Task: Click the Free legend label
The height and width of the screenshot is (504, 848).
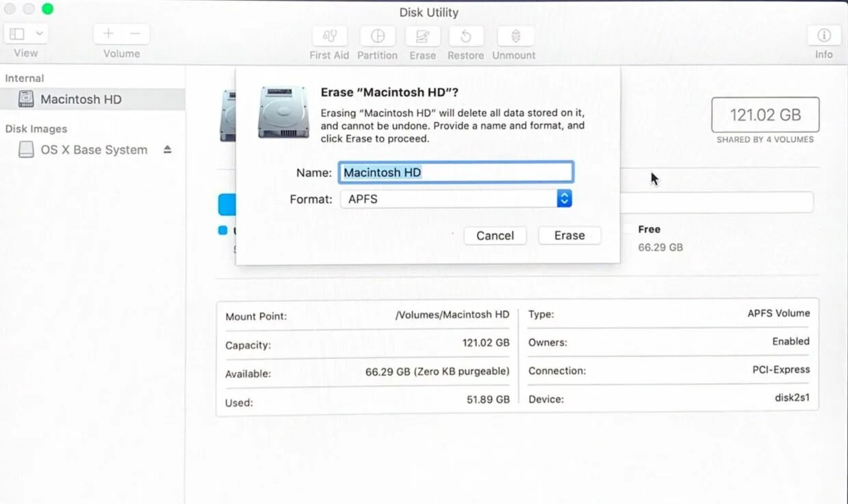Action: pos(649,229)
